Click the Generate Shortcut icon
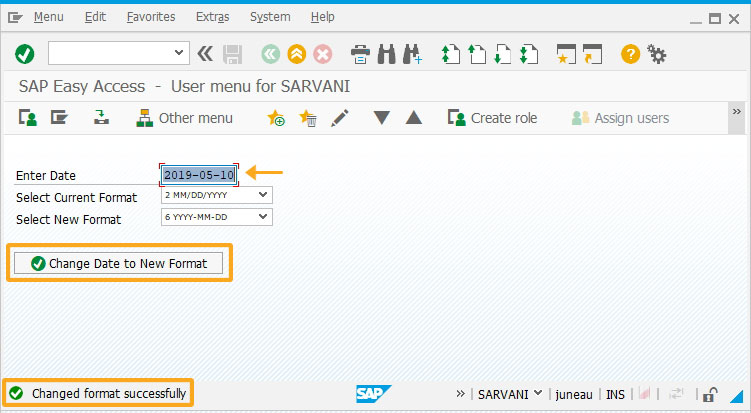The height and width of the screenshot is (413, 751). 592,54
